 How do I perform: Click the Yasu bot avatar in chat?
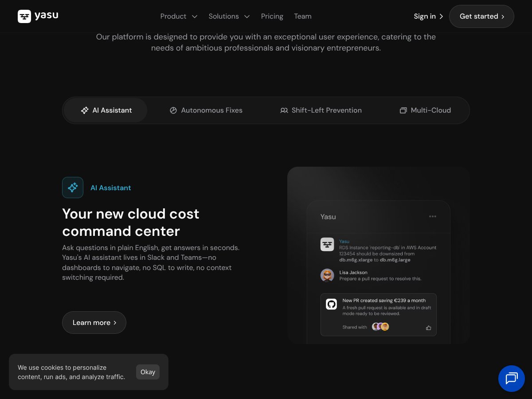(327, 244)
